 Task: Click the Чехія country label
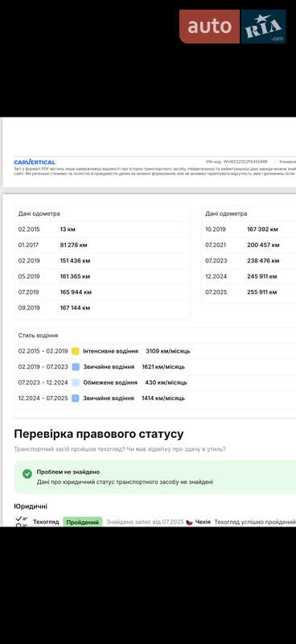point(203,522)
